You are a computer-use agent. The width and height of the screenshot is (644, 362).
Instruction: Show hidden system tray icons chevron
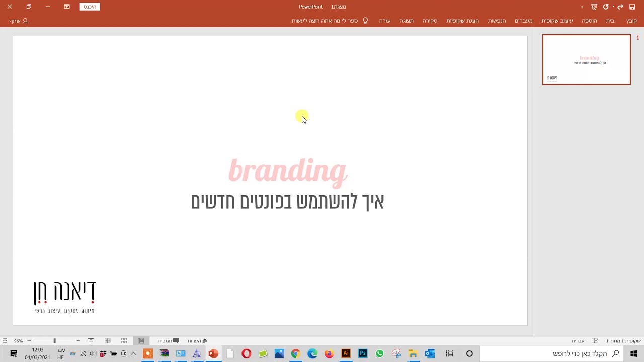click(133, 354)
